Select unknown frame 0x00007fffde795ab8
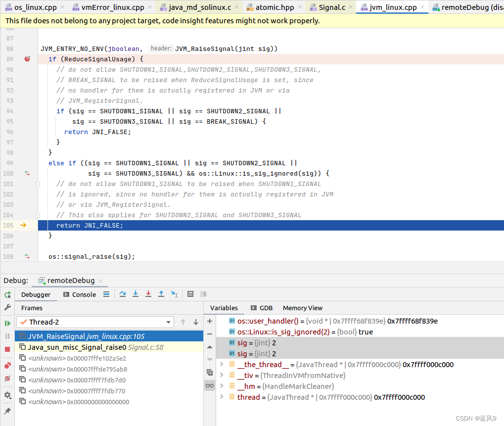504x426 pixels. pyautogui.click(x=109, y=369)
